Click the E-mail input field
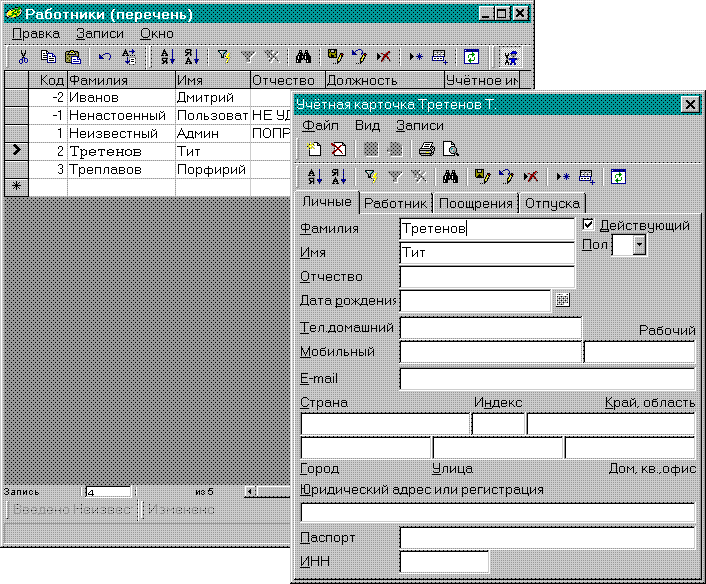The height and width of the screenshot is (584, 706). (x=546, y=378)
